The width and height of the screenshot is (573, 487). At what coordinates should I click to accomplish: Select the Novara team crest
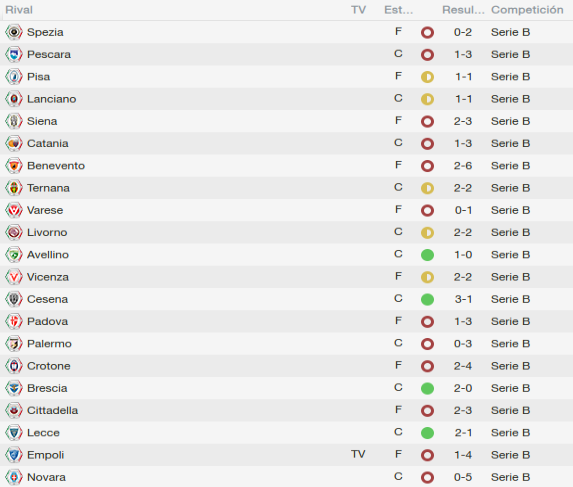click(14, 477)
